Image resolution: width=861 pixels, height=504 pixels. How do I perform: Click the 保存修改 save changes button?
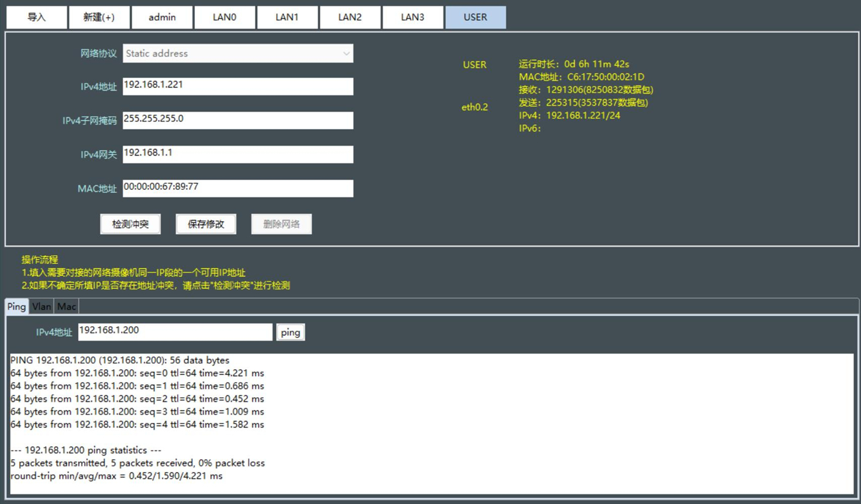(x=206, y=224)
